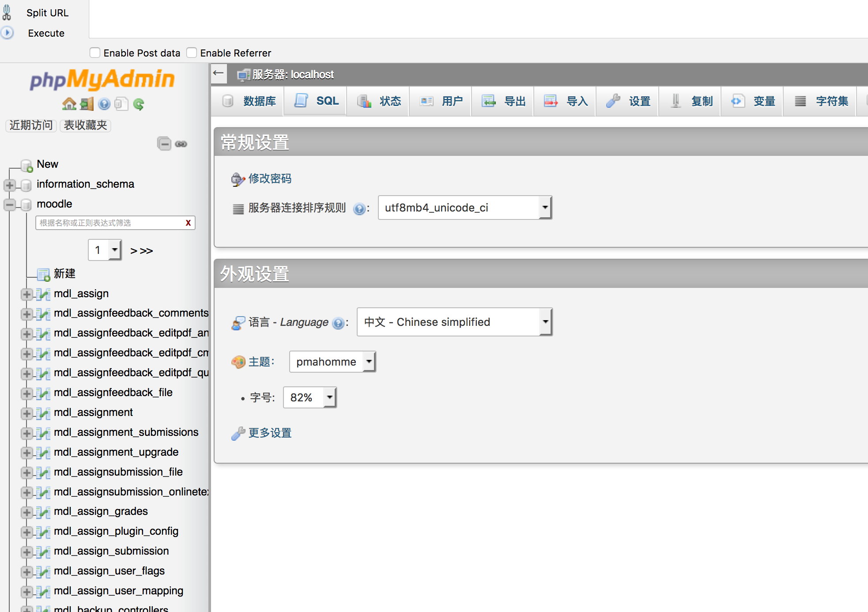
Task: Select the mdl_assign_plugin_config table
Action: (116, 531)
